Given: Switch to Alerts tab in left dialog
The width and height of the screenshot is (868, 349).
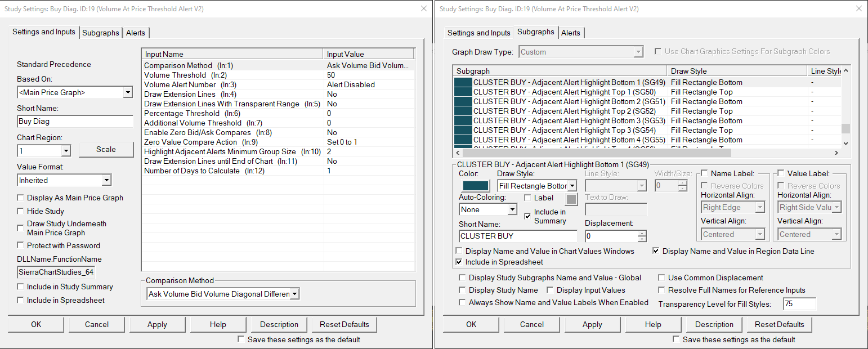Looking at the screenshot, I should pos(136,33).
